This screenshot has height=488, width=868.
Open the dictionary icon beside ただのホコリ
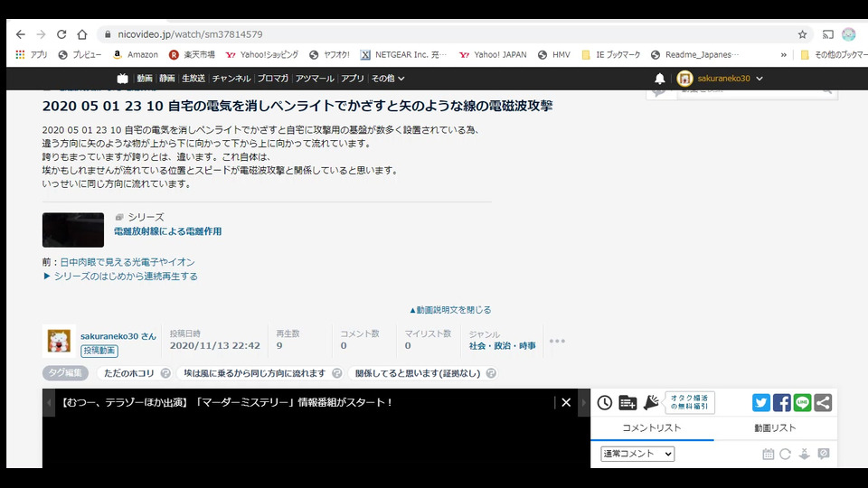pos(165,373)
